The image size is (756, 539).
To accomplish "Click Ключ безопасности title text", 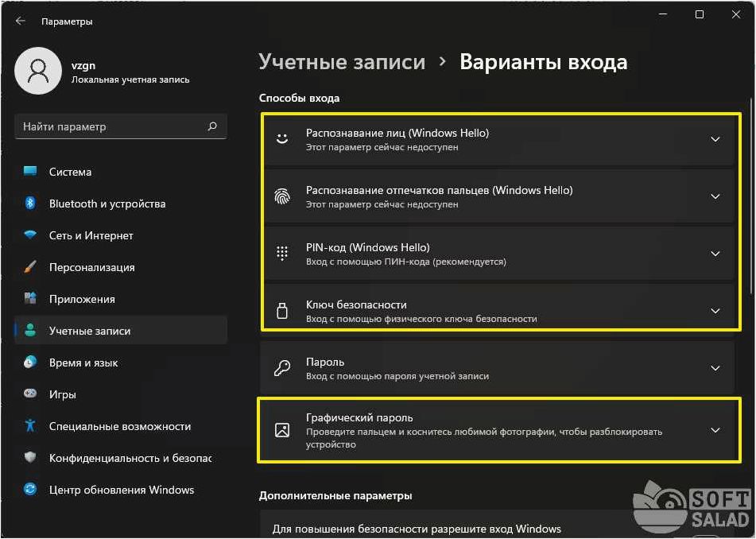I will pos(356,304).
